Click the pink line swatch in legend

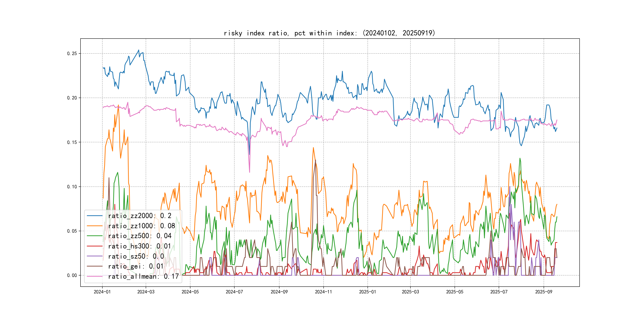click(94, 276)
